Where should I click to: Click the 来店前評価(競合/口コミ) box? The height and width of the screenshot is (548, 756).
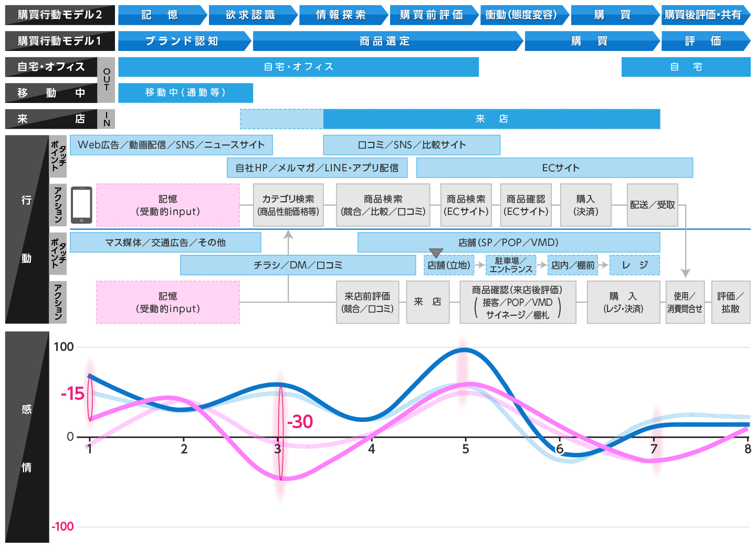[367, 302]
